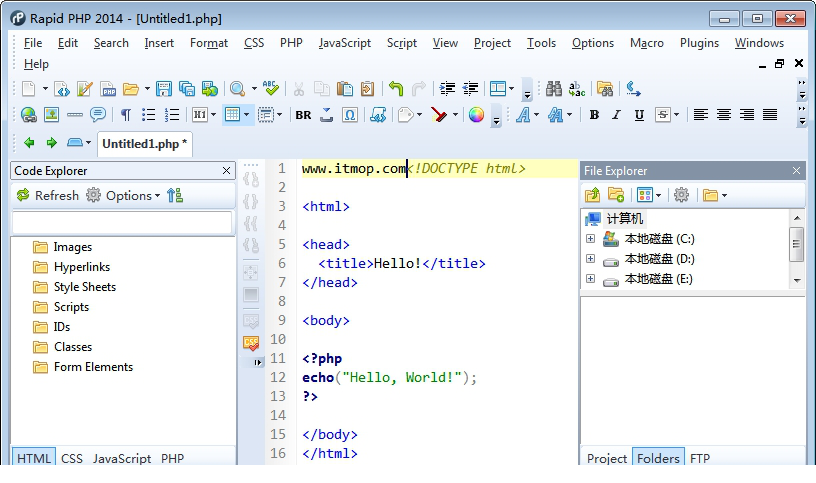Switch to the FTP tab
This screenshot has width=816, height=483.
[x=699, y=458]
